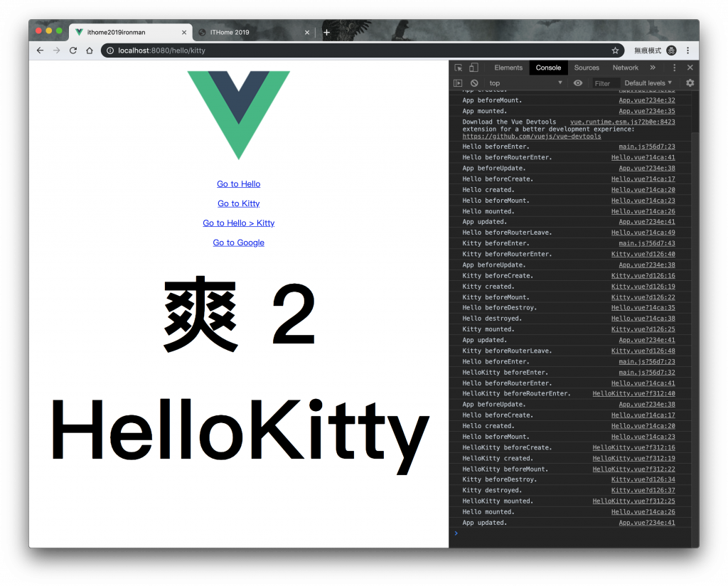This screenshot has width=728, height=586.
Task: Open main.js:43 source link
Action: point(647,243)
